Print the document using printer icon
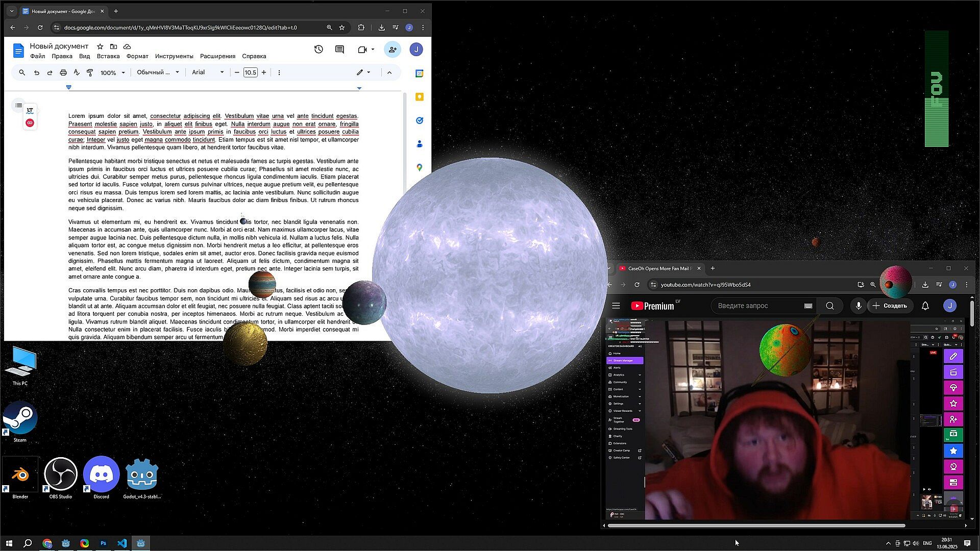The width and height of the screenshot is (980, 551). [x=63, y=72]
